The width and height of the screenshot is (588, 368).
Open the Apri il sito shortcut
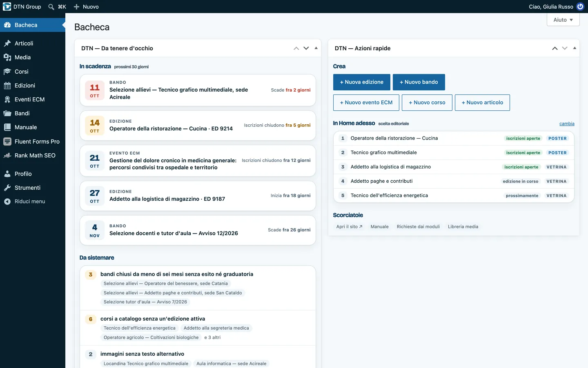click(349, 227)
